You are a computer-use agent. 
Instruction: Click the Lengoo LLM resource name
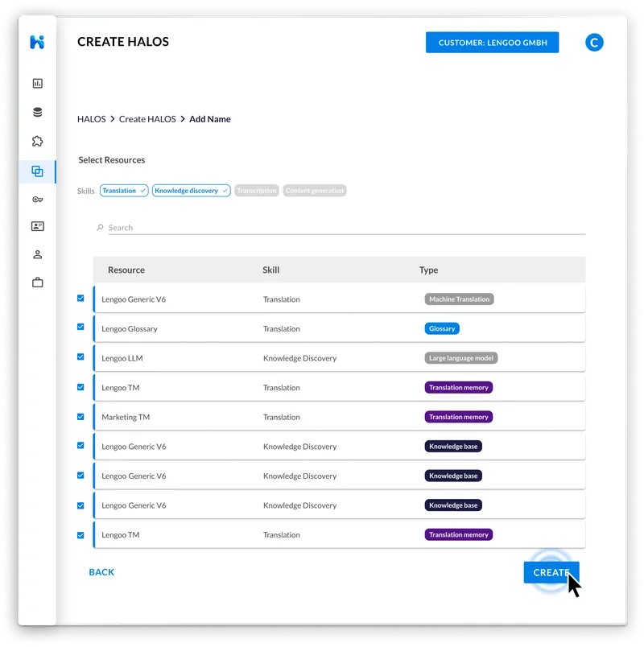point(122,358)
